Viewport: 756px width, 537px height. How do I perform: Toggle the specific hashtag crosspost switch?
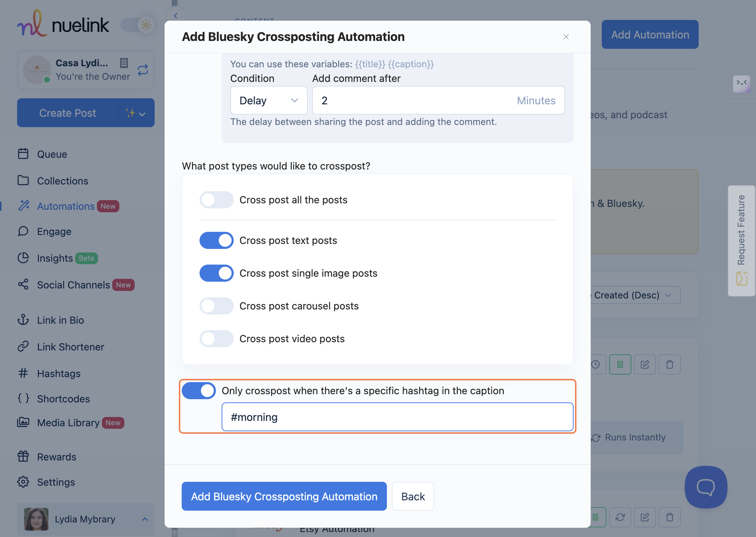click(198, 391)
